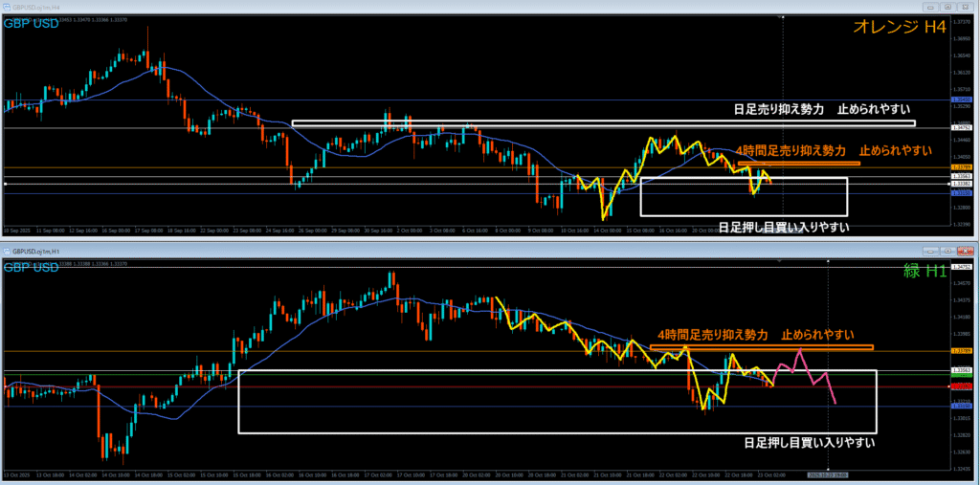Click '日足押し目買い入りやすい' text in H1 chart
Screen dimensions: 980x485
click(x=810, y=443)
